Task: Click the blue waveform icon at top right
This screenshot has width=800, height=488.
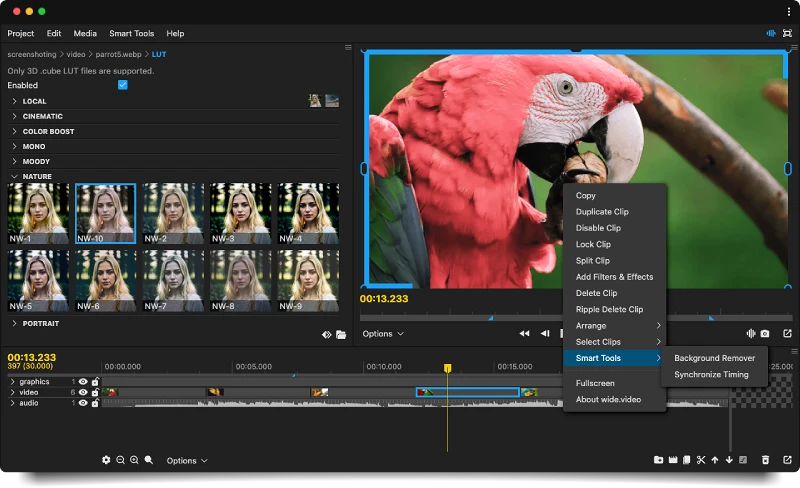Action: click(771, 33)
